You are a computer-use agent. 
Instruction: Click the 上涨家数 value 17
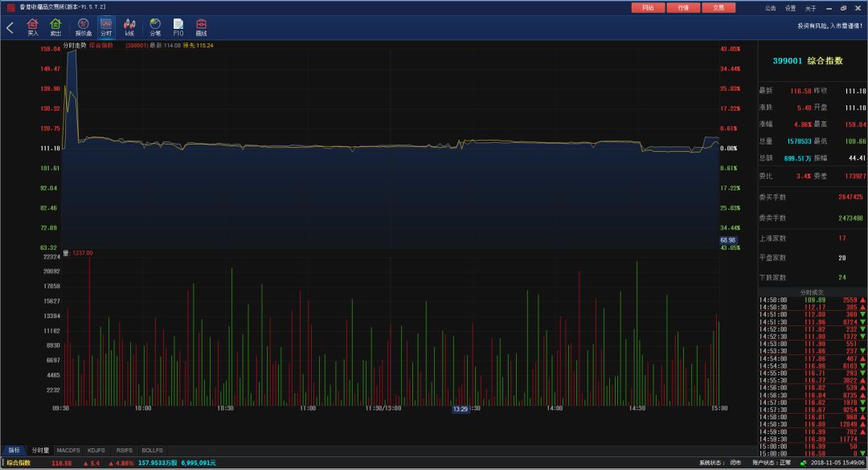pyautogui.click(x=842, y=238)
